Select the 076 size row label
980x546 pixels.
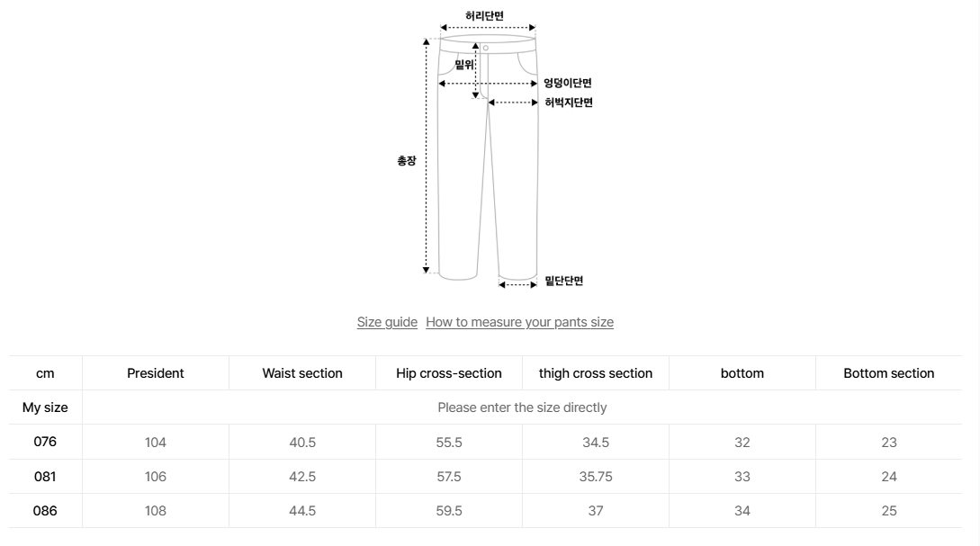[x=45, y=442]
